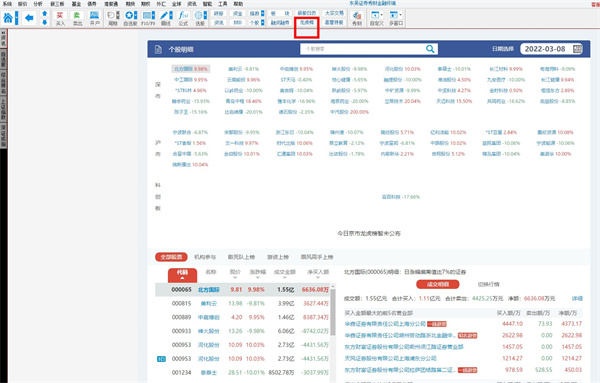Click the down arrow toolbar icon
The width and height of the screenshot is (600, 383).
[x=45, y=23]
